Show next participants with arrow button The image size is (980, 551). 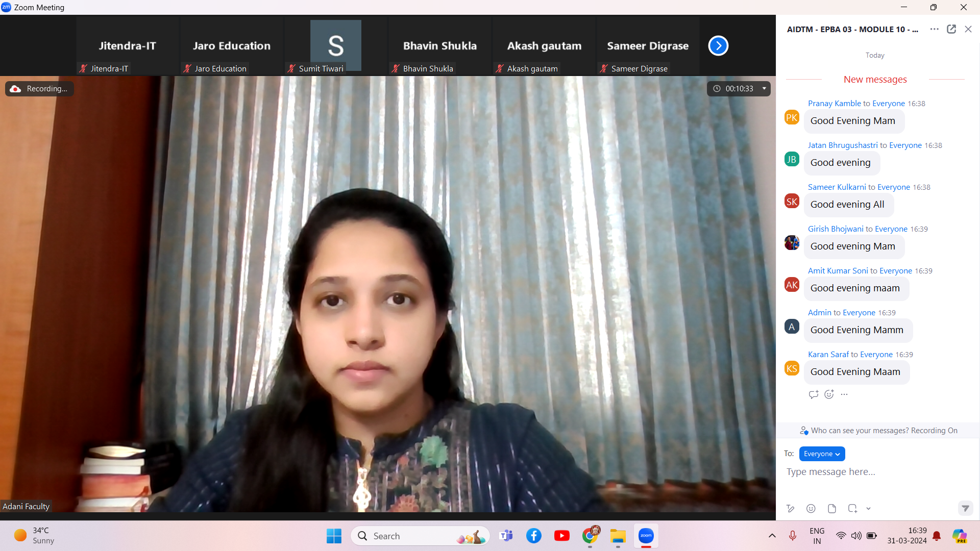(x=718, y=46)
